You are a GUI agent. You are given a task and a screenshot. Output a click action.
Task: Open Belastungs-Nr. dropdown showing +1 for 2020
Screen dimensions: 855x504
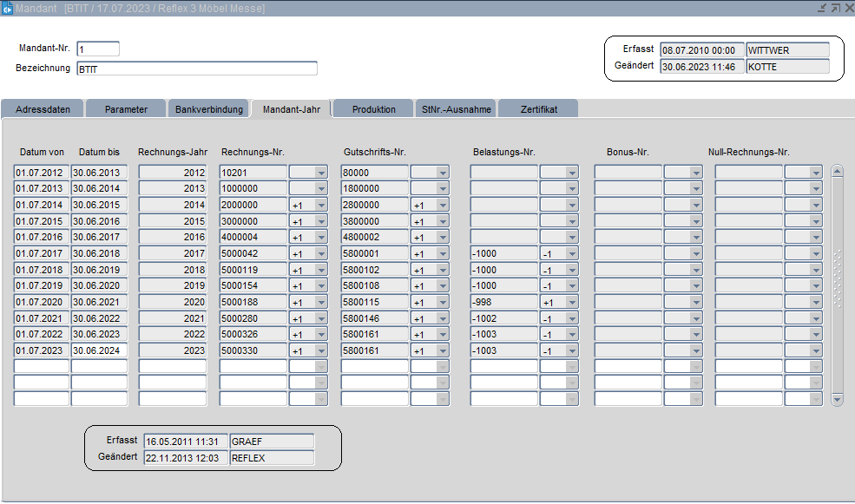(571, 302)
